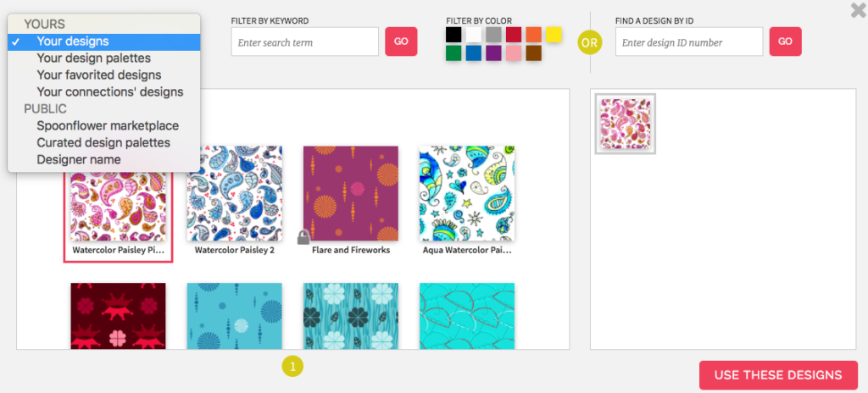Click GO button next to keyword filter
Screen dimensions: 868x393
(401, 42)
